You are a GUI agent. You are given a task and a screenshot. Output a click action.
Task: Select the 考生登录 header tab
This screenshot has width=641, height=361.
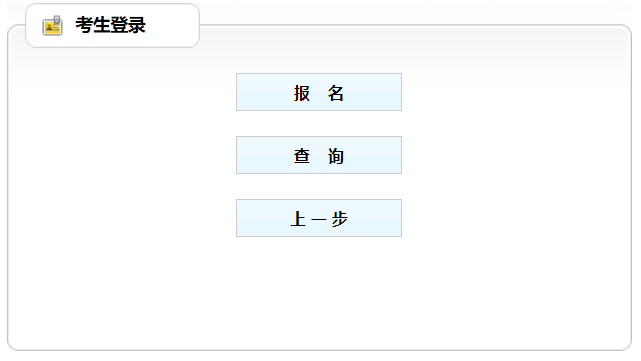pyautogui.click(x=112, y=25)
